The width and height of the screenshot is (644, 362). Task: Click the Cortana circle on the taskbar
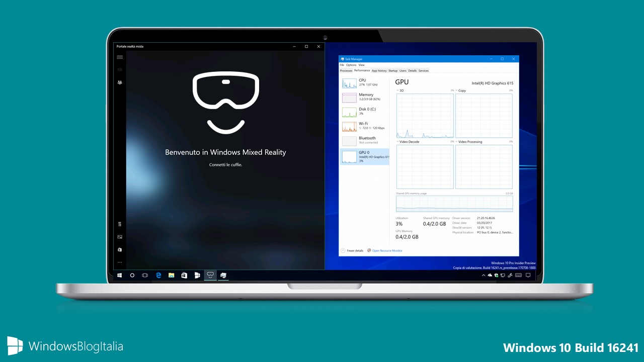132,276
